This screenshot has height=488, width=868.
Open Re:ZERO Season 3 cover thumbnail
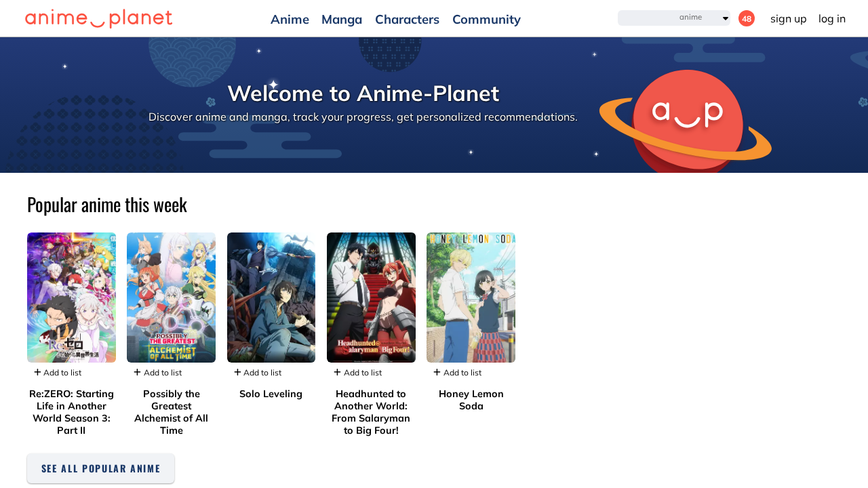(71, 298)
